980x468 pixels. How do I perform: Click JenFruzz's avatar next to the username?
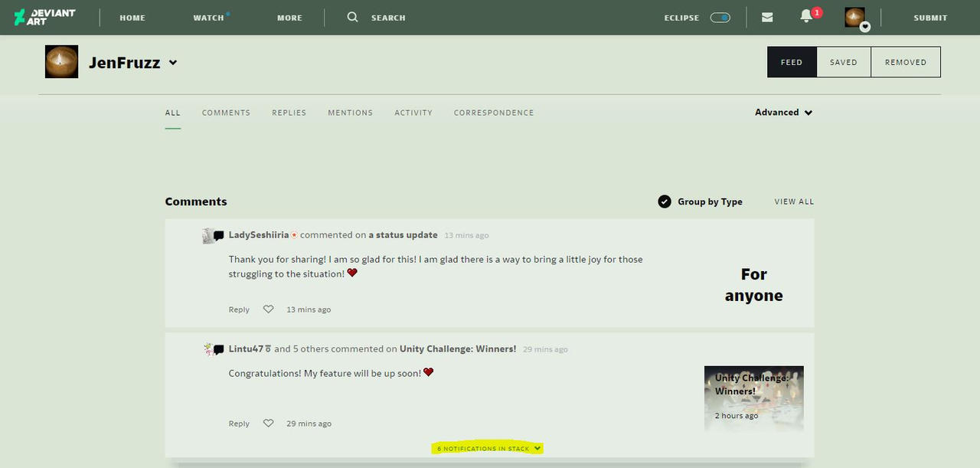61,62
